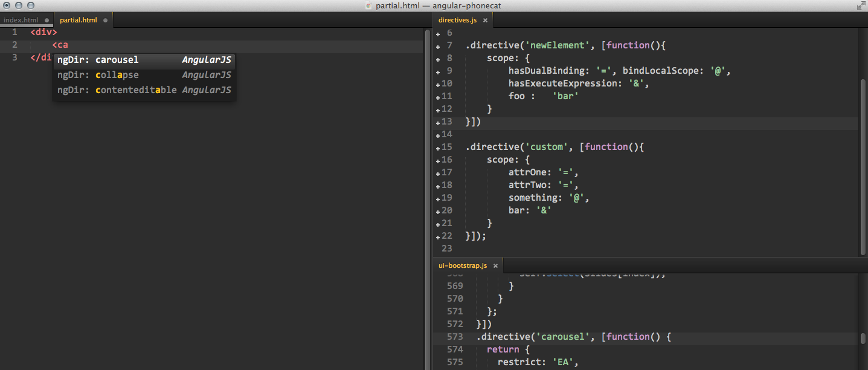
Task: Click the plus gutter mark on line 21
Action: point(438,225)
